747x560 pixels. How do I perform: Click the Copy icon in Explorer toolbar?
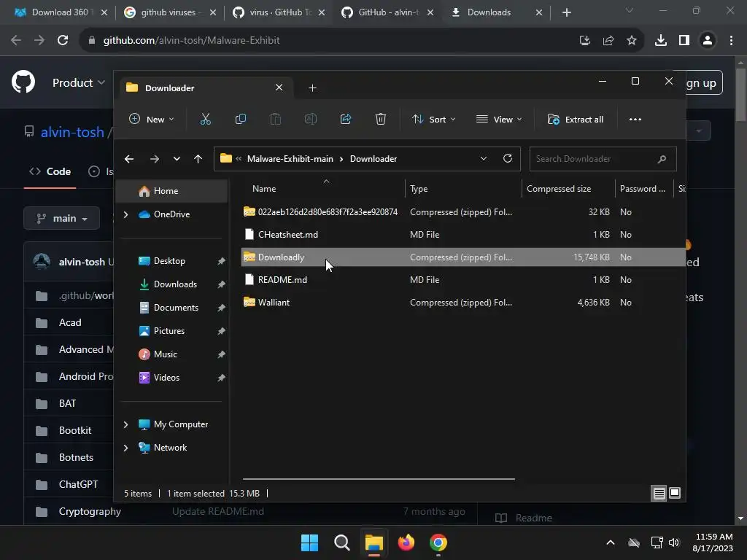pos(241,119)
